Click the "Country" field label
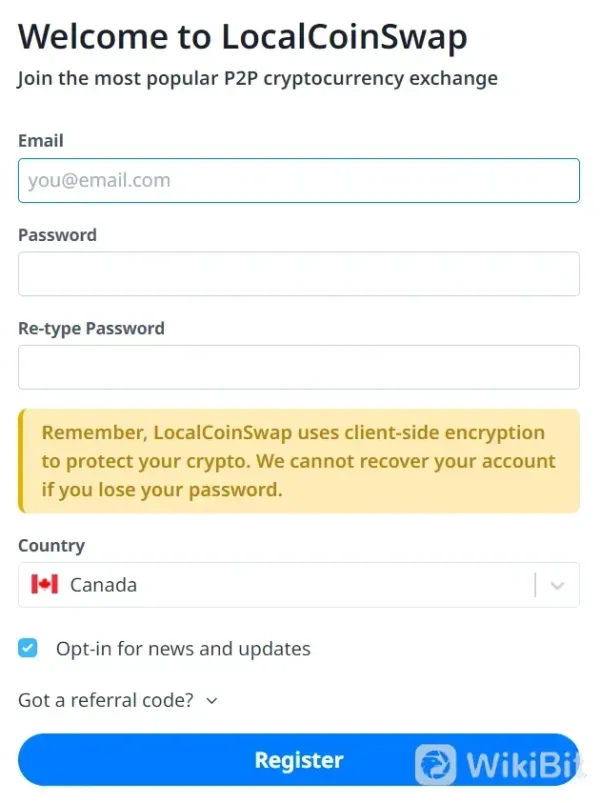600x803 pixels. [x=51, y=546]
